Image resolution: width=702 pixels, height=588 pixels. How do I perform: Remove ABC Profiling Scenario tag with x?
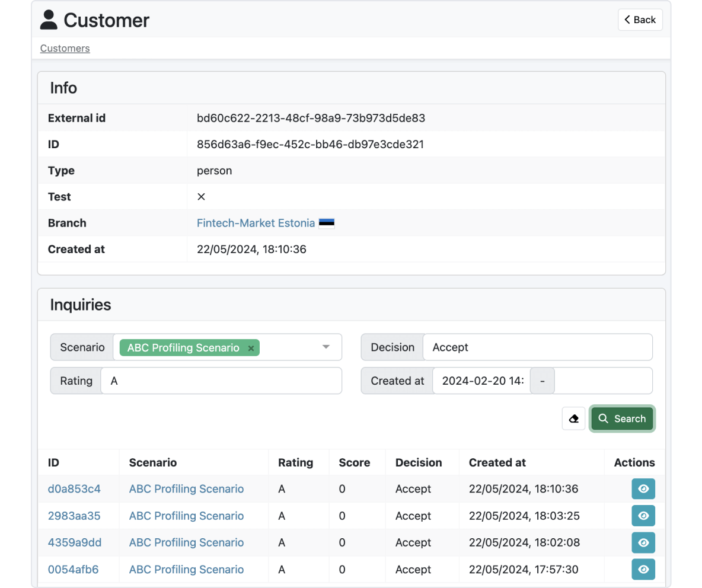251,348
